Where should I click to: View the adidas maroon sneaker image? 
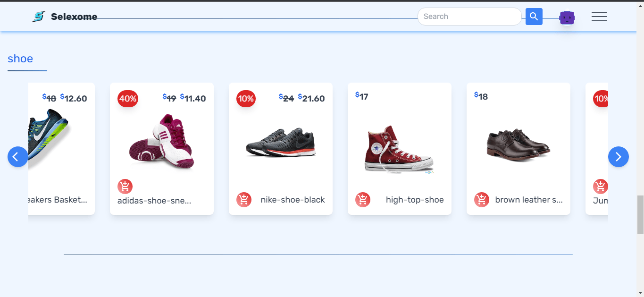pyautogui.click(x=161, y=141)
